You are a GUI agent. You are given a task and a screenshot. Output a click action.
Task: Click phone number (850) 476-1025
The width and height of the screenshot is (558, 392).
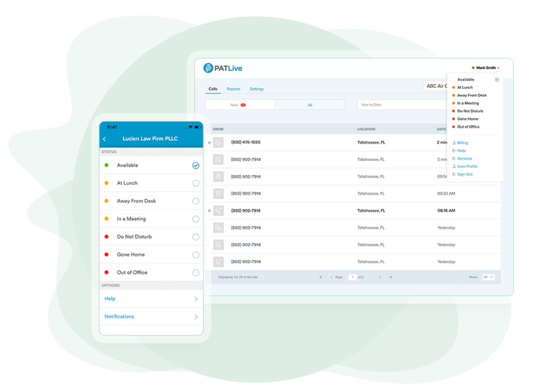click(x=246, y=142)
